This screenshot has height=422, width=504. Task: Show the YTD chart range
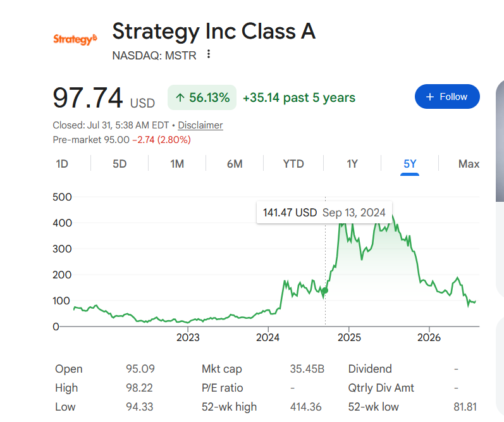pyautogui.click(x=293, y=164)
